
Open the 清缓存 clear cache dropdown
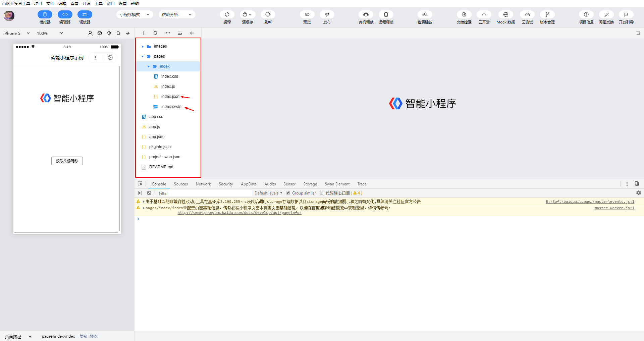click(248, 14)
